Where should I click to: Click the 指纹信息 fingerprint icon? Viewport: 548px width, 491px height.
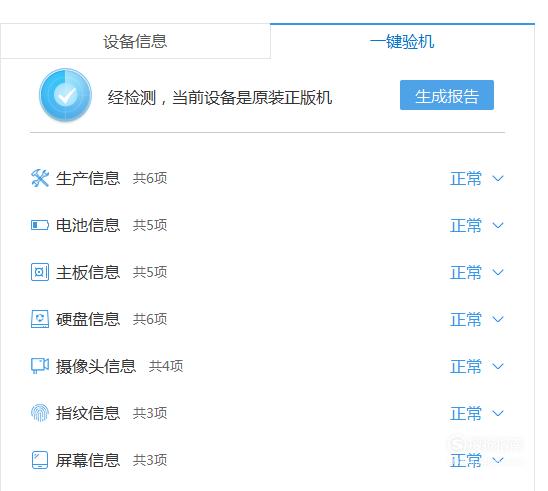40,413
